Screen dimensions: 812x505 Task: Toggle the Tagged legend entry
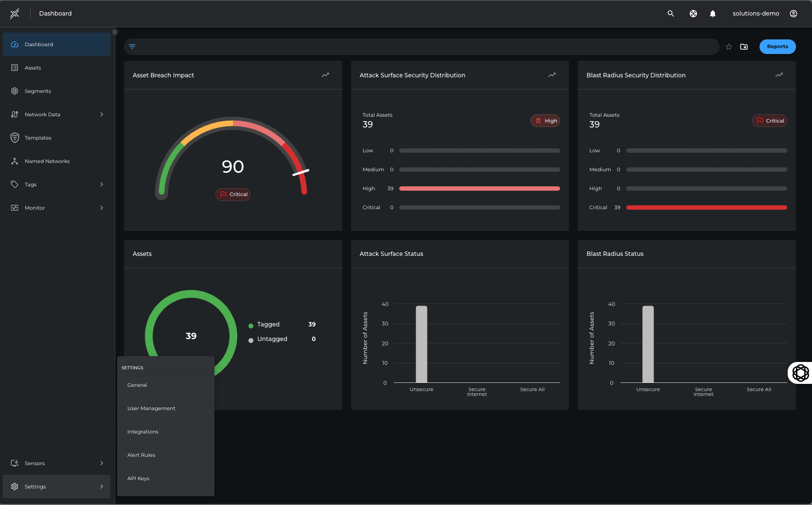(x=268, y=325)
